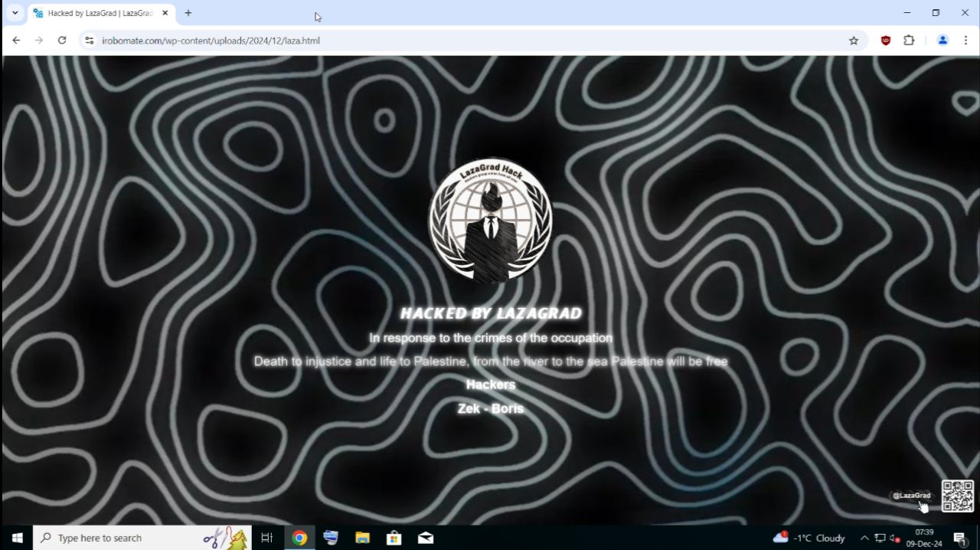
Task: View site information icon beside URL
Action: (89, 41)
